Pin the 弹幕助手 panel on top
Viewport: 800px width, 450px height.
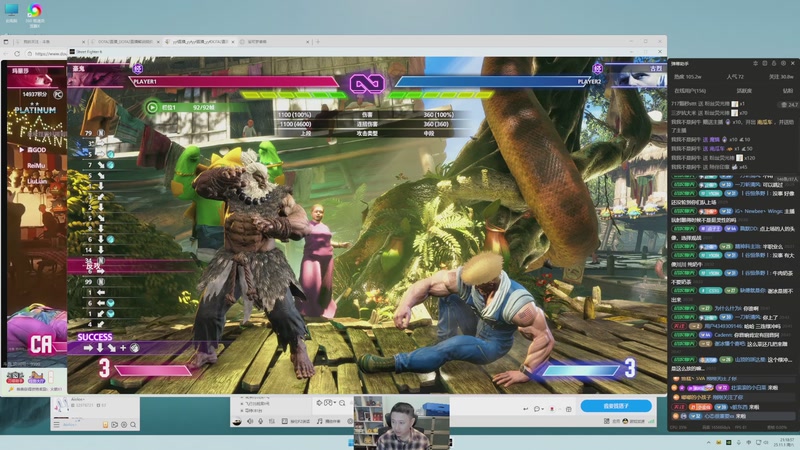[x=756, y=63]
